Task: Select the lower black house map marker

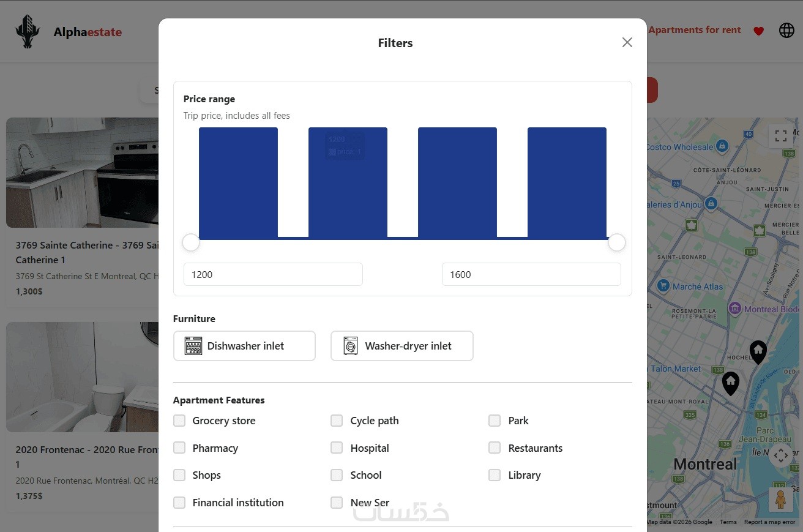Action: [x=731, y=383]
